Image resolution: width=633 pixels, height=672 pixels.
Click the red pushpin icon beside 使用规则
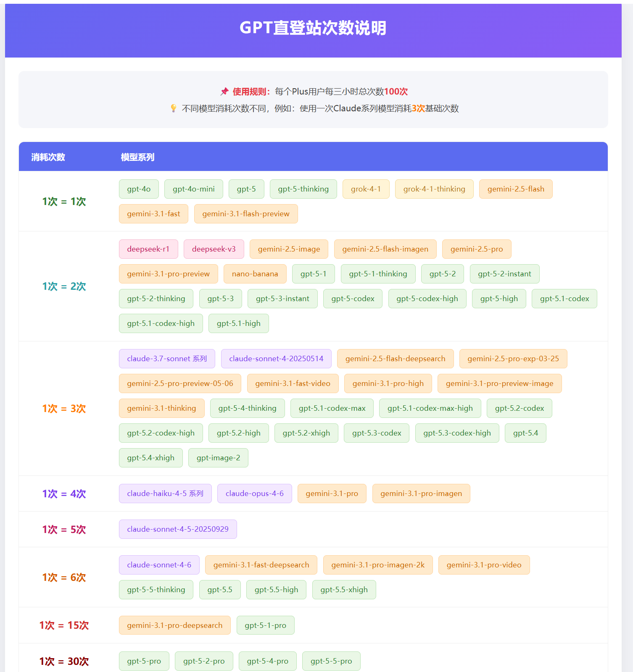pos(224,92)
